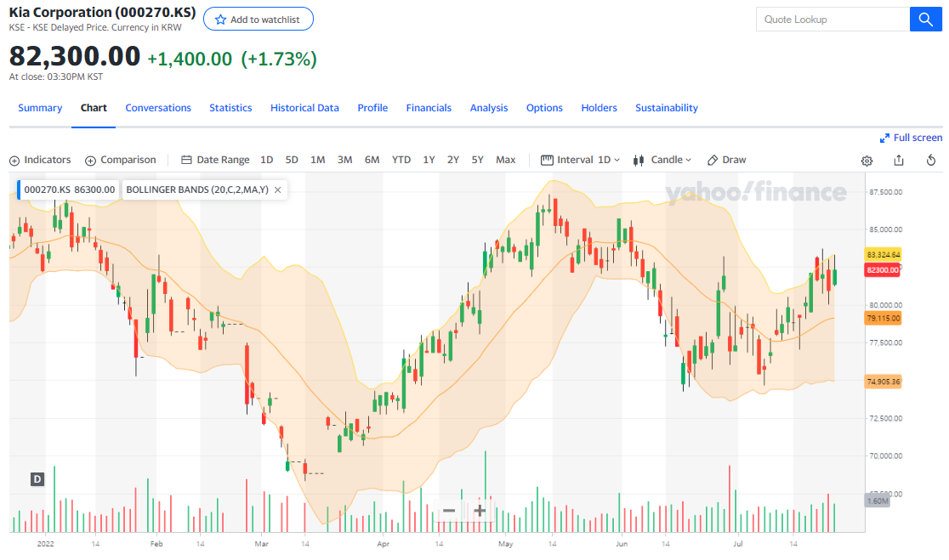Viewport: 949px width, 560px height.
Task: Open the Analysis tab
Action: click(x=489, y=108)
